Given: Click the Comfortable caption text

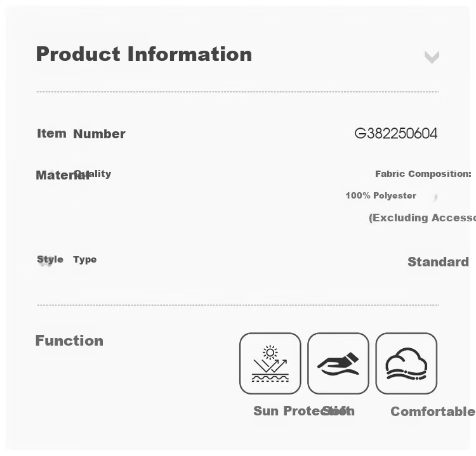Looking at the screenshot, I should (x=433, y=412).
